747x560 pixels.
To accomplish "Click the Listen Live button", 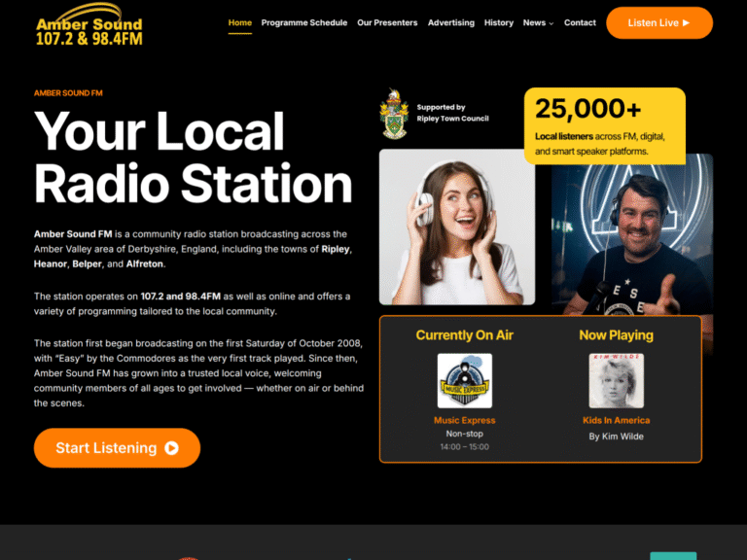I will [x=659, y=23].
